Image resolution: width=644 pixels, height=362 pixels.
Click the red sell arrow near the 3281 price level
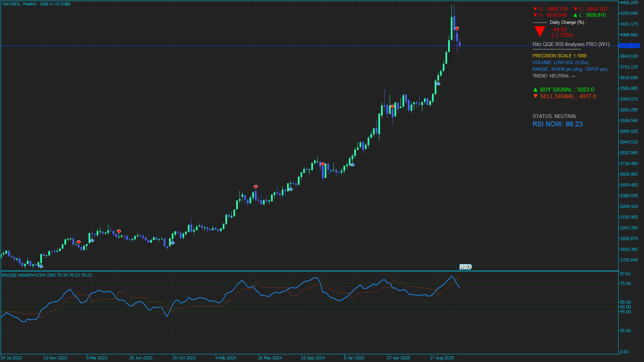pyautogui.click(x=392, y=107)
